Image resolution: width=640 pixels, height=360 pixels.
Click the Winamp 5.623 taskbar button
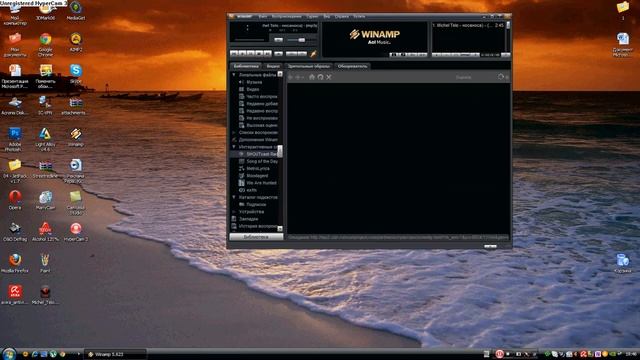[x=116, y=354]
